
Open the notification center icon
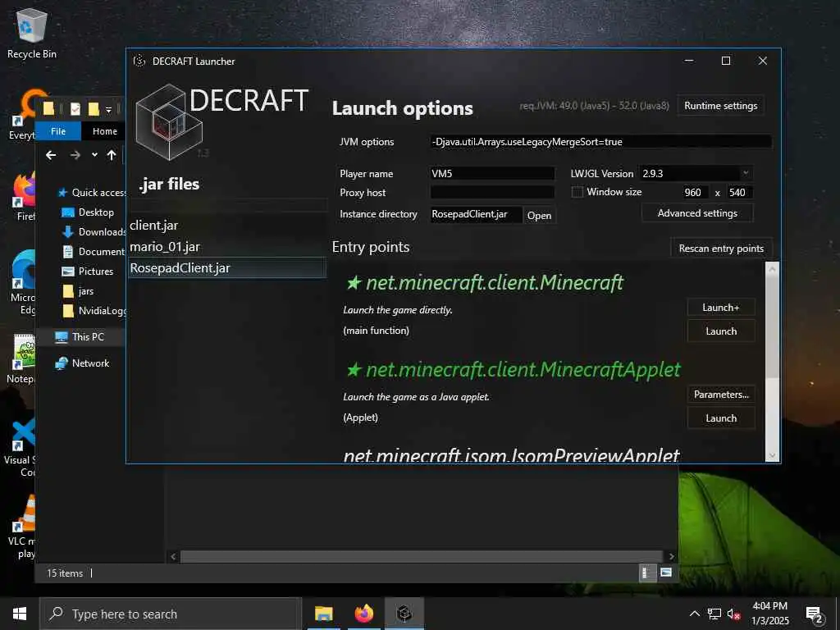click(x=815, y=614)
